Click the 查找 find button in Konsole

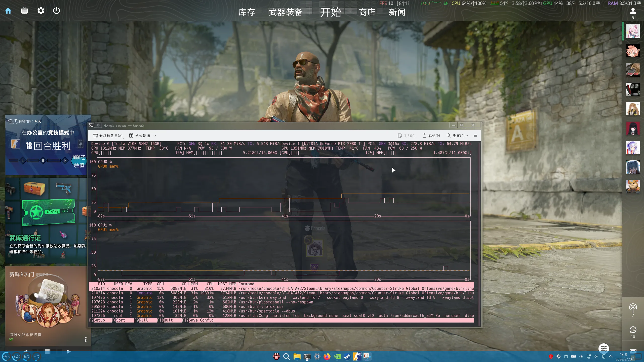click(457, 135)
